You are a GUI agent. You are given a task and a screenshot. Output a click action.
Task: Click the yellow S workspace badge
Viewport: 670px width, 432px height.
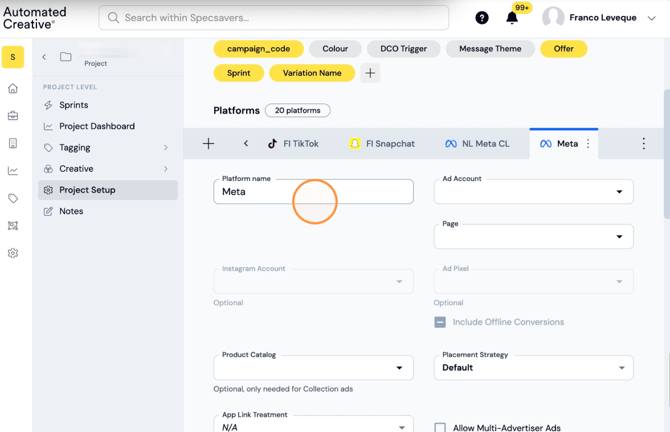point(13,57)
